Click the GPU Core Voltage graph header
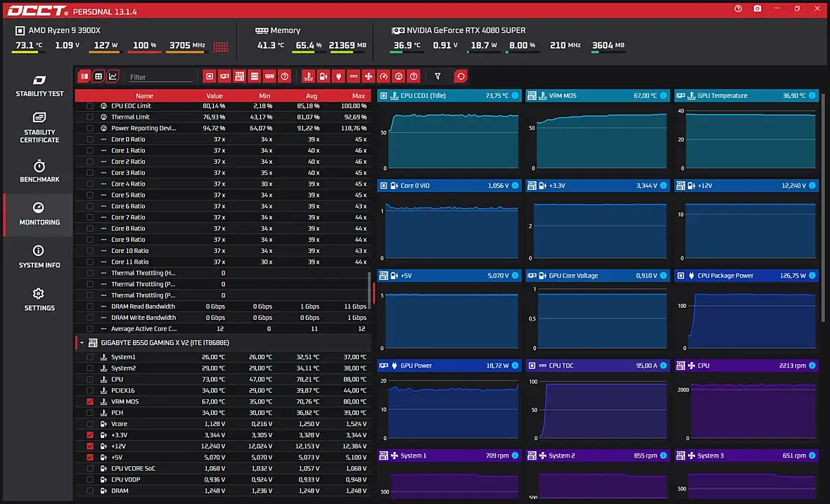The image size is (830, 504). click(x=598, y=276)
